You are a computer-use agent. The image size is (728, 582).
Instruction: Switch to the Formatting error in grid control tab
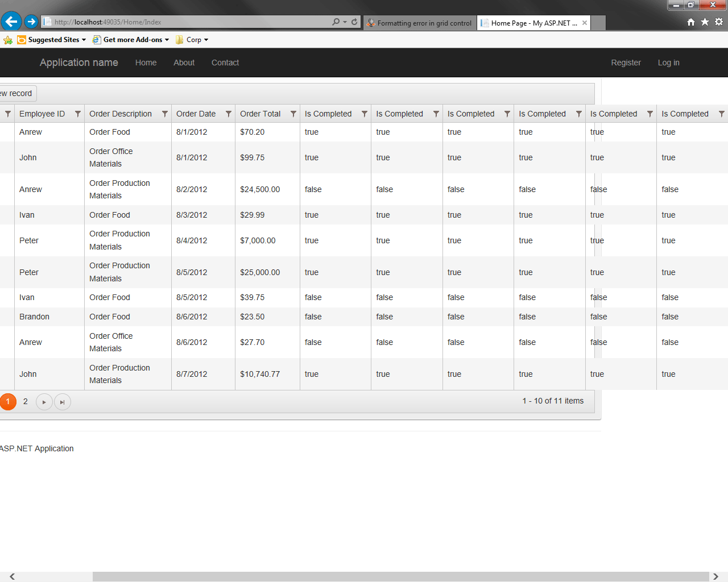420,23
